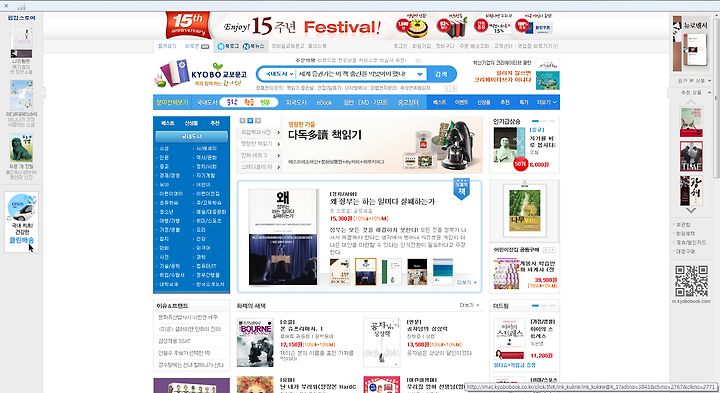Show the previous search keyword suggestion
The height and width of the screenshot is (393, 720).
tap(448, 88)
